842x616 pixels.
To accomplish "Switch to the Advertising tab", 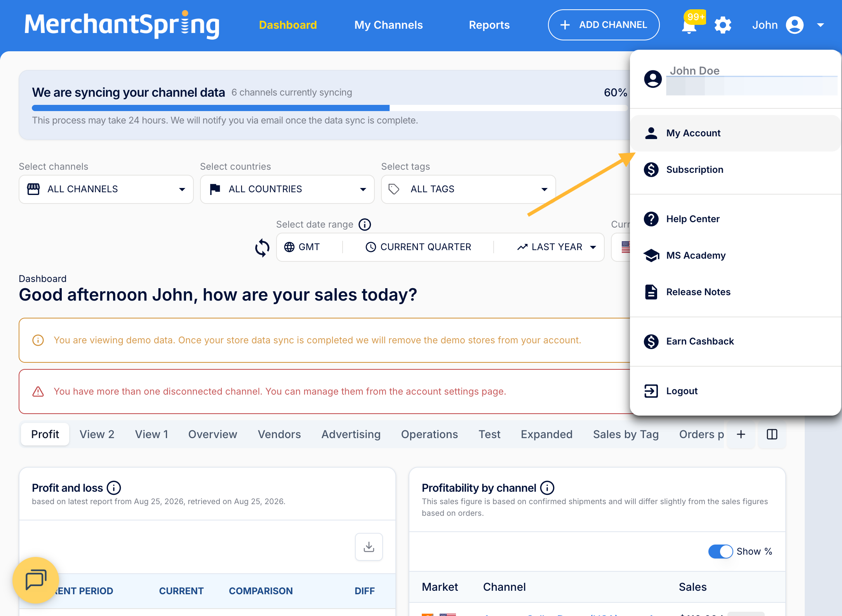I will 351,434.
